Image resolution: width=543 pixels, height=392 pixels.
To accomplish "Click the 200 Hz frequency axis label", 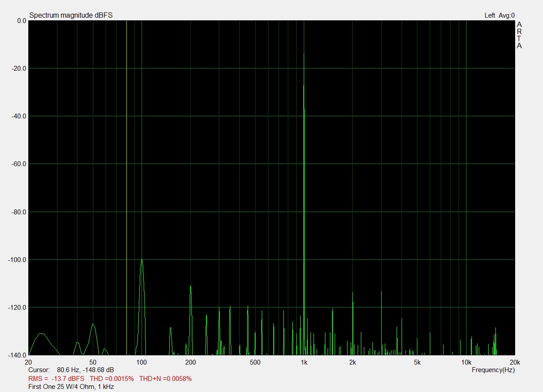I will pyautogui.click(x=190, y=362).
